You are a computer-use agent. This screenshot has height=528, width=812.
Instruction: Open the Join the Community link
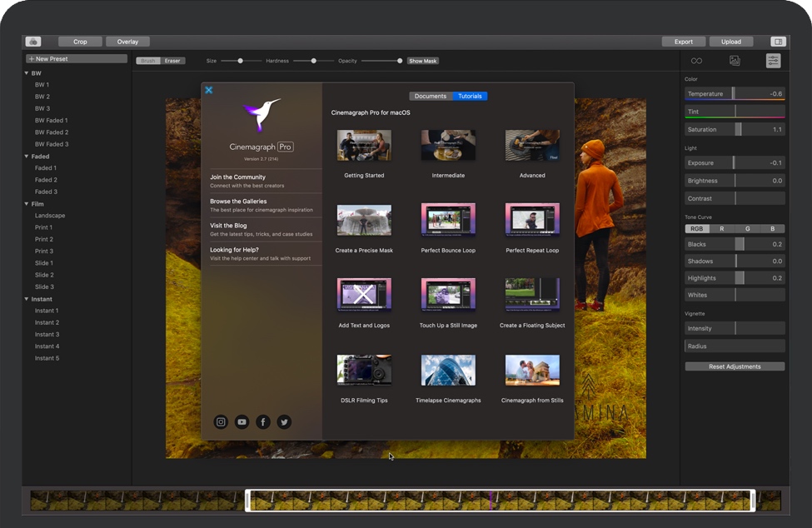point(238,177)
